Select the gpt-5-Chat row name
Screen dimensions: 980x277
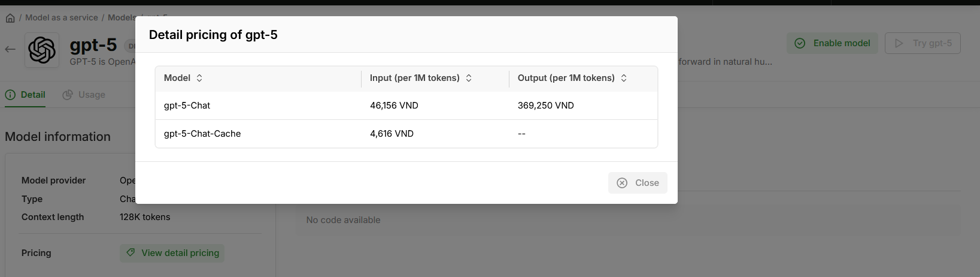tap(187, 106)
